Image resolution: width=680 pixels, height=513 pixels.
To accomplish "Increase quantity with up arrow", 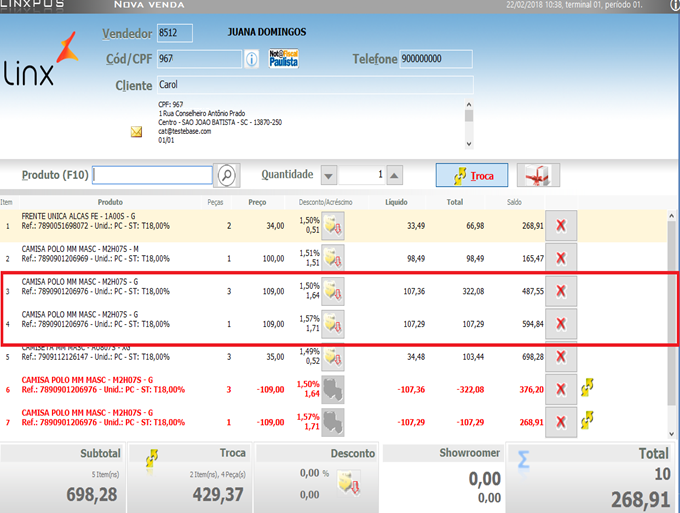I will coord(394,176).
